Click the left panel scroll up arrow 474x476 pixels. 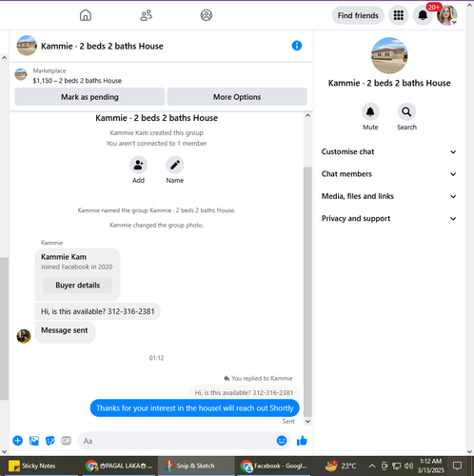(x=4, y=57)
